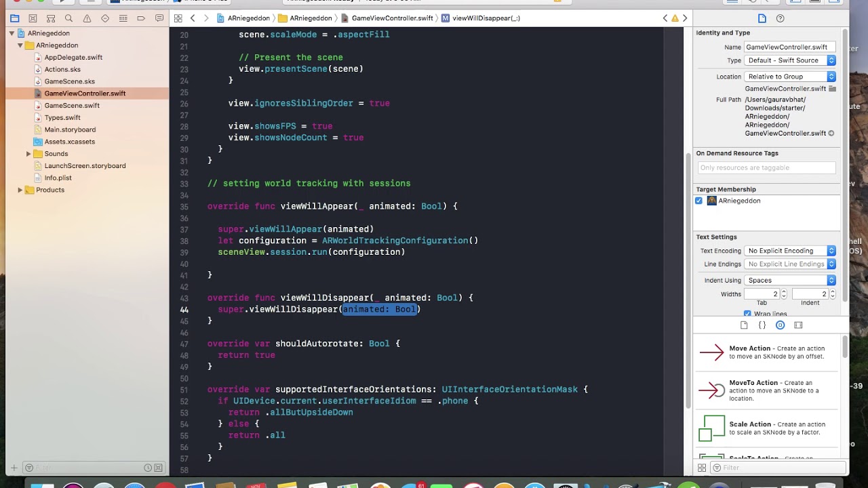The image size is (868, 488).
Task: Open the Text Encoding dropdown
Action: 790,251
